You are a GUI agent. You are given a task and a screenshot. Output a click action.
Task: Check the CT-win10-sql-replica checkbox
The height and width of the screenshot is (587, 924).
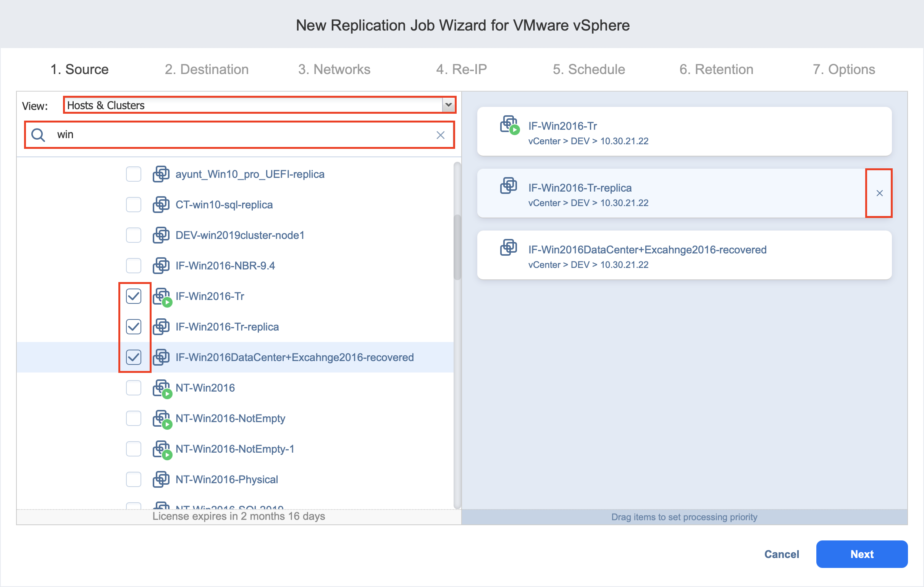[x=134, y=205]
